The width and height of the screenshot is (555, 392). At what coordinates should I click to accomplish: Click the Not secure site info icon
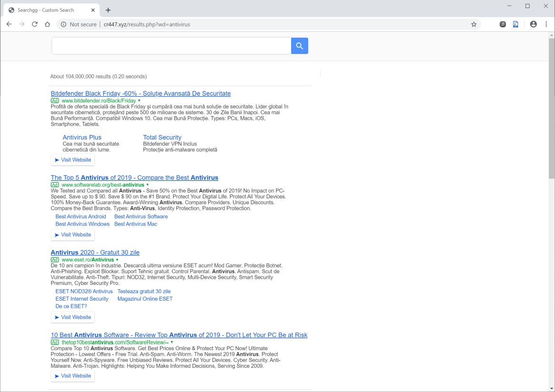63,24
